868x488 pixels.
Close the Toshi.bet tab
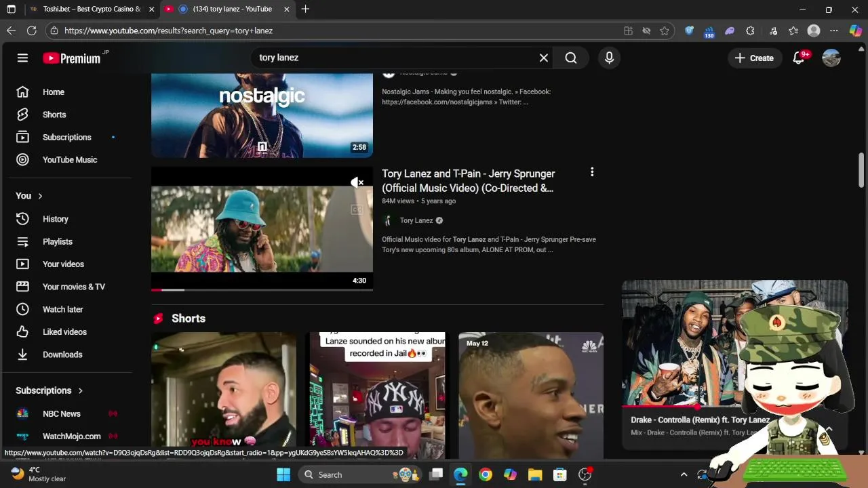[151, 9]
